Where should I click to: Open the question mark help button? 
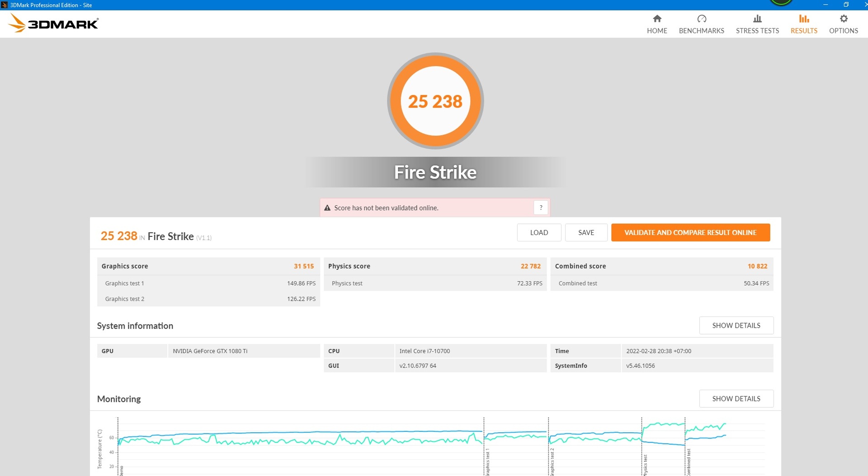click(x=541, y=207)
